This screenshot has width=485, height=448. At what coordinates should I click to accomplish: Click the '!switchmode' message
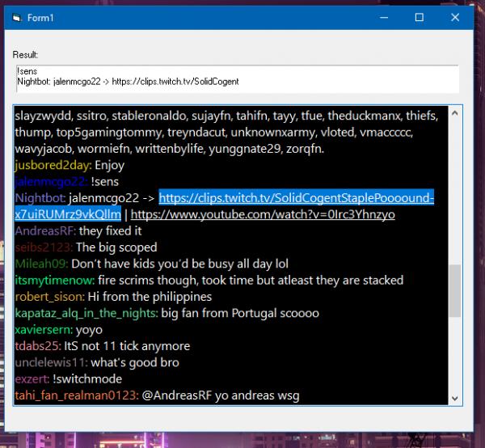[x=87, y=378]
